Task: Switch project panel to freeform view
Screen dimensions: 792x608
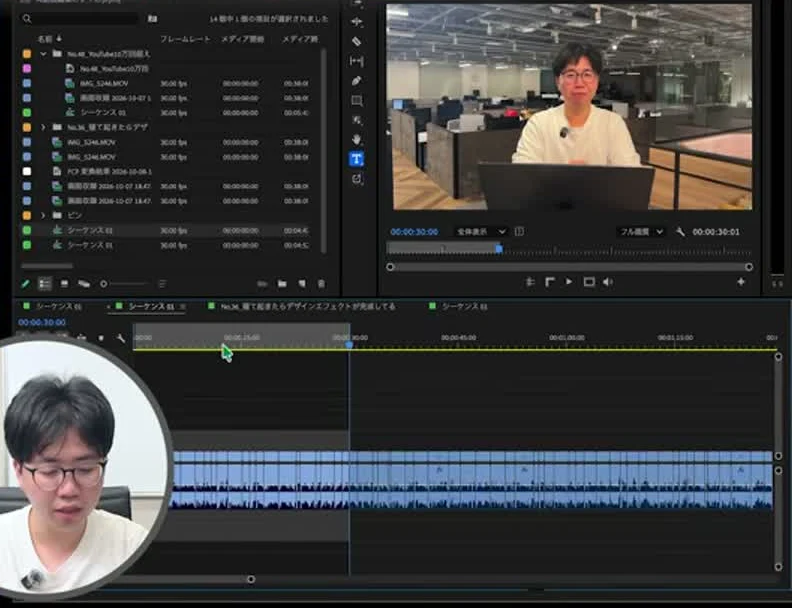Action: pos(84,284)
